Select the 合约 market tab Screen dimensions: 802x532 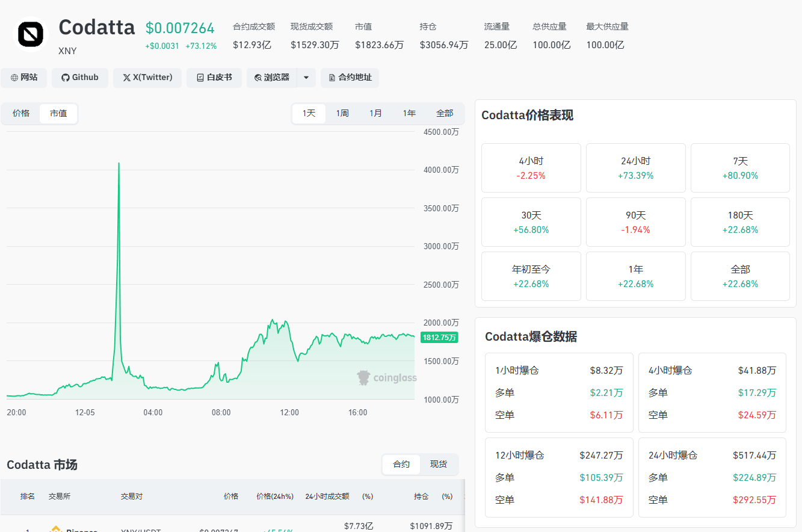point(401,464)
